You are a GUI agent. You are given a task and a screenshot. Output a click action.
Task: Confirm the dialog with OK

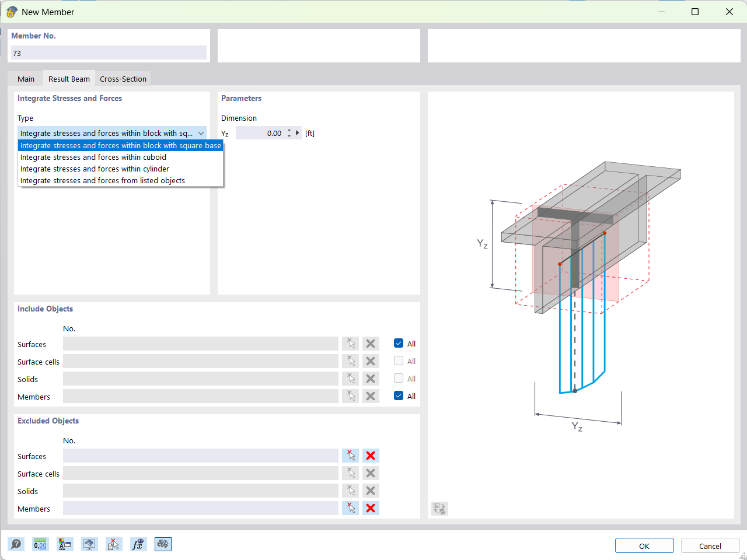(x=644, y=545)
